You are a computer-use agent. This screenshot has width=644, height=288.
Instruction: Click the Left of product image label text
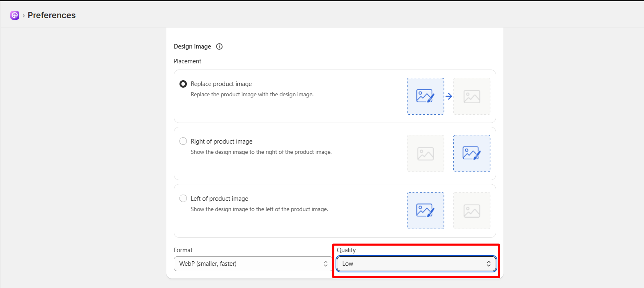click(220, 199)
